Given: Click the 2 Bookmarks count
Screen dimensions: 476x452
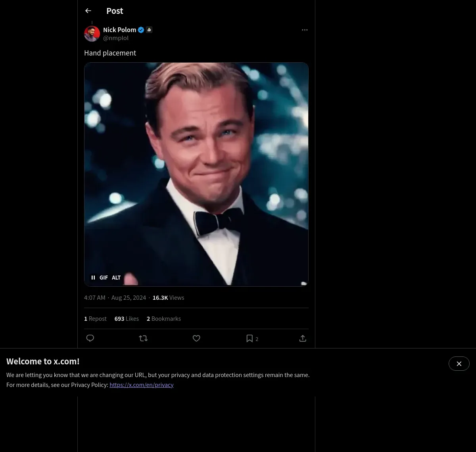Looking at the screenshot, I should pos(164,318).
